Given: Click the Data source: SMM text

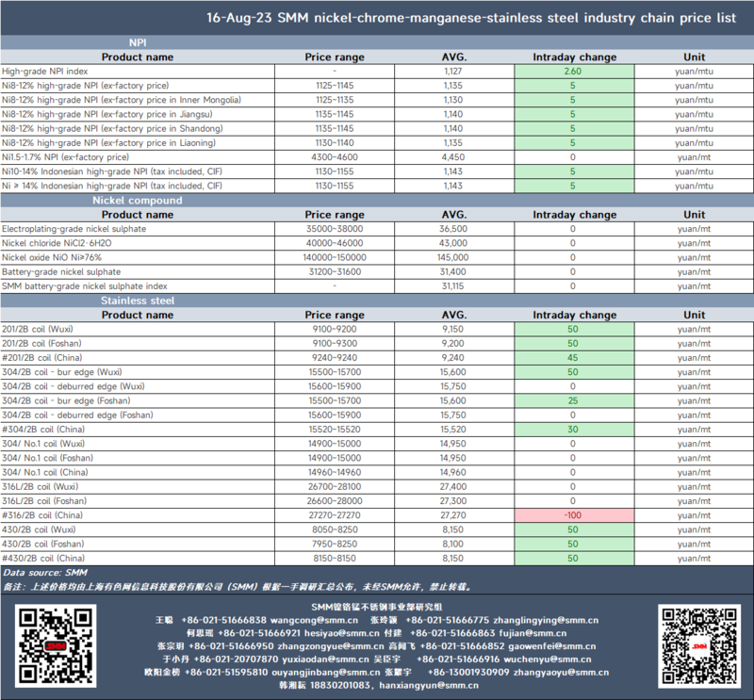Looking at the screenshot, I should (x=45, y=572).
